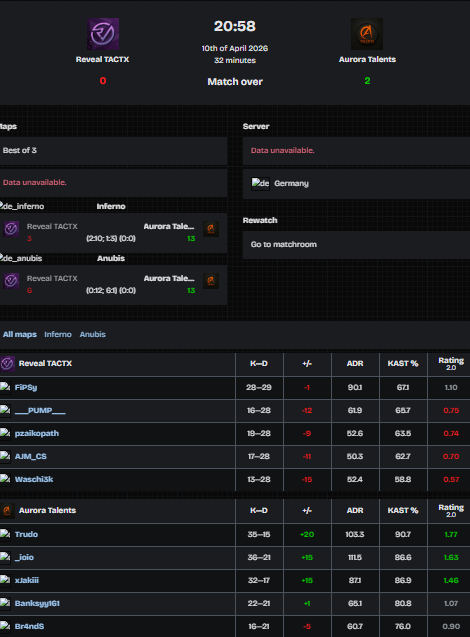Open Reveal TACTX team name link in header

[x=102, y=59]
